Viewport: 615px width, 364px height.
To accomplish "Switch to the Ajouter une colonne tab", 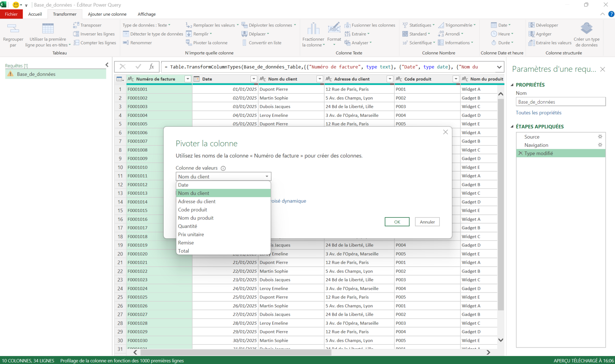I will coord(107,14).
